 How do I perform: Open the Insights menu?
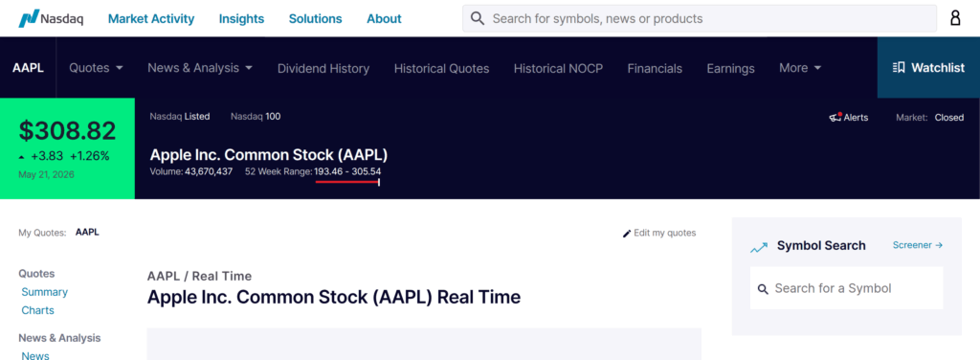point(241,19)
